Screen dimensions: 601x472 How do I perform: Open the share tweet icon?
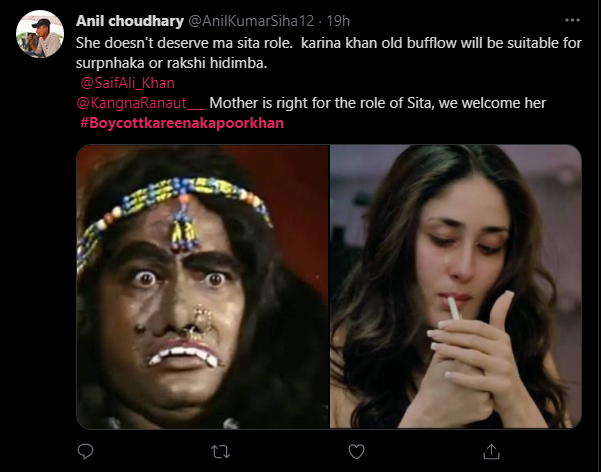tap(490, 449)
